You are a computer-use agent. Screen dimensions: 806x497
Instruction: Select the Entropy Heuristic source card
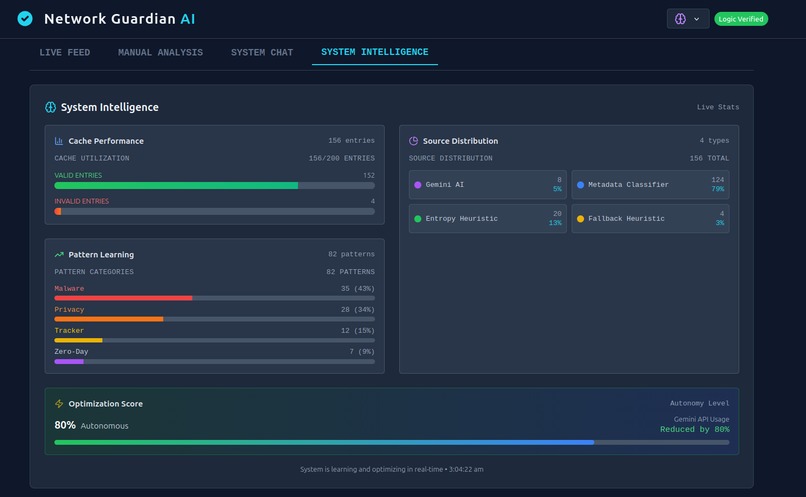(x=488, y=218)
